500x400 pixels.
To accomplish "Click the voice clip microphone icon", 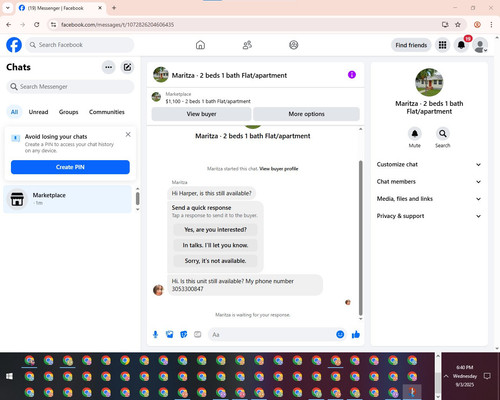I will pos(155,334).
